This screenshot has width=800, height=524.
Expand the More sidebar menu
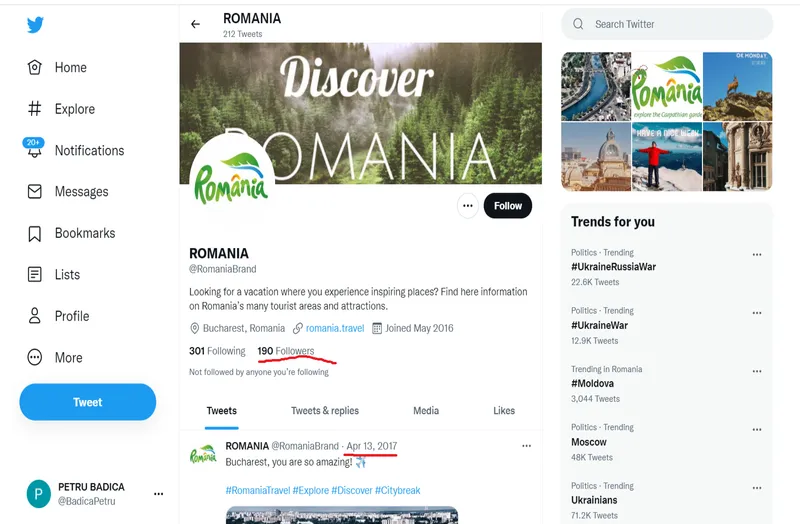pos(55,357)
